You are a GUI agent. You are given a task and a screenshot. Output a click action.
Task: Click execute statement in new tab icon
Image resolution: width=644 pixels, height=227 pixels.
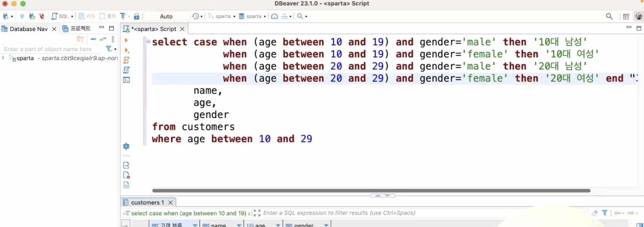point(126,50)
